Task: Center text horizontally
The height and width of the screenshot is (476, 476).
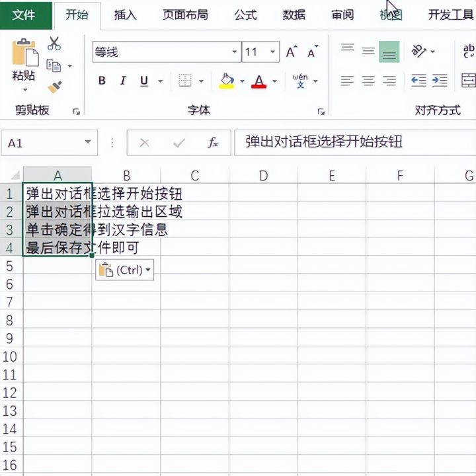Action: tap(368, 81)
